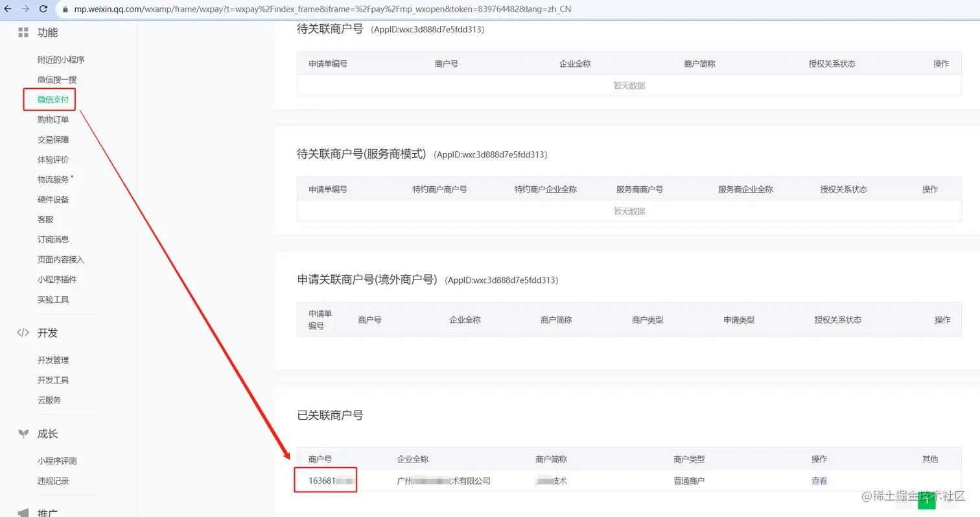Click the company name cell starting with 广州
The height and width of the screenshot is (517, 980).
click(443, 481)
